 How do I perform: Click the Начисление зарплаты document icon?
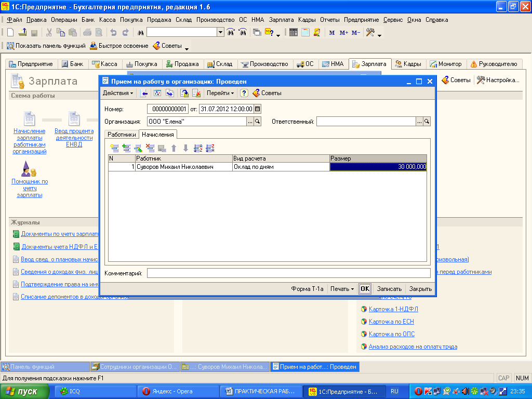click(29, 119)
